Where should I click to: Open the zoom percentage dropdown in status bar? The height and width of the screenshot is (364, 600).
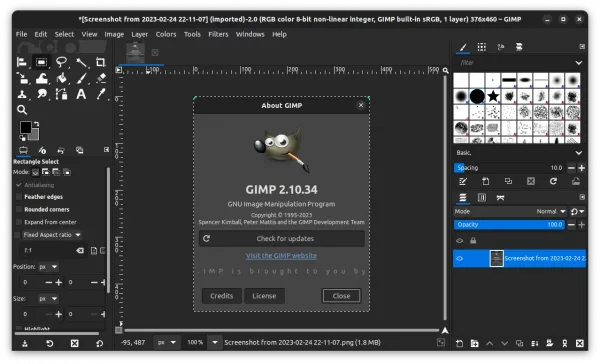[215, 342]
